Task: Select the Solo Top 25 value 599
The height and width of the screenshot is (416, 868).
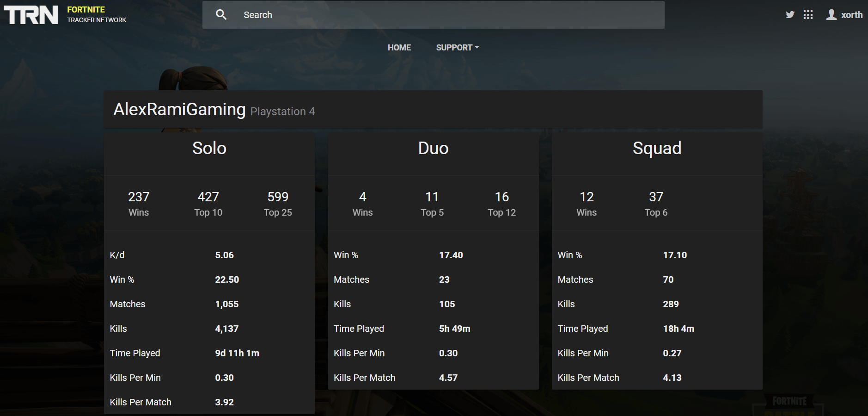Action: 278,197
